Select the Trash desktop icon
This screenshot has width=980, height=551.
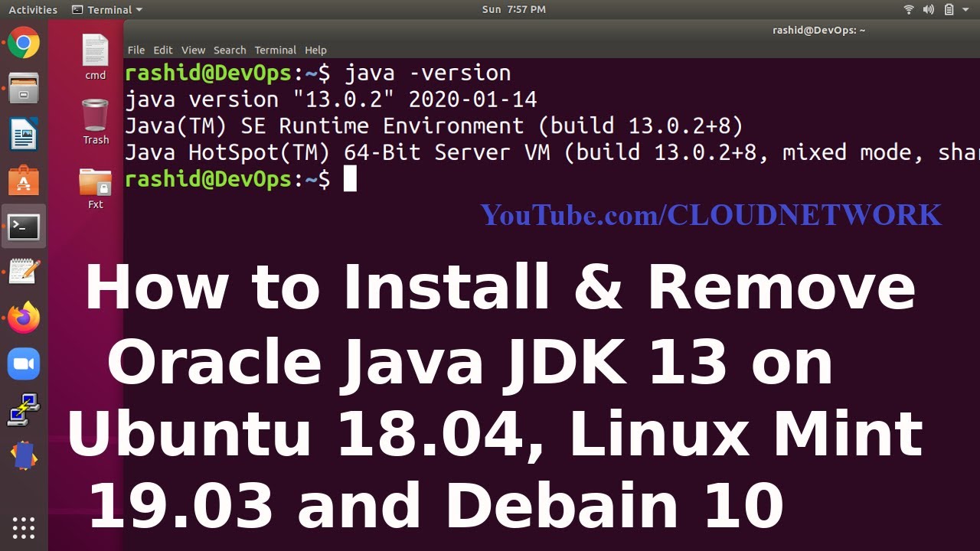[96, 122]
